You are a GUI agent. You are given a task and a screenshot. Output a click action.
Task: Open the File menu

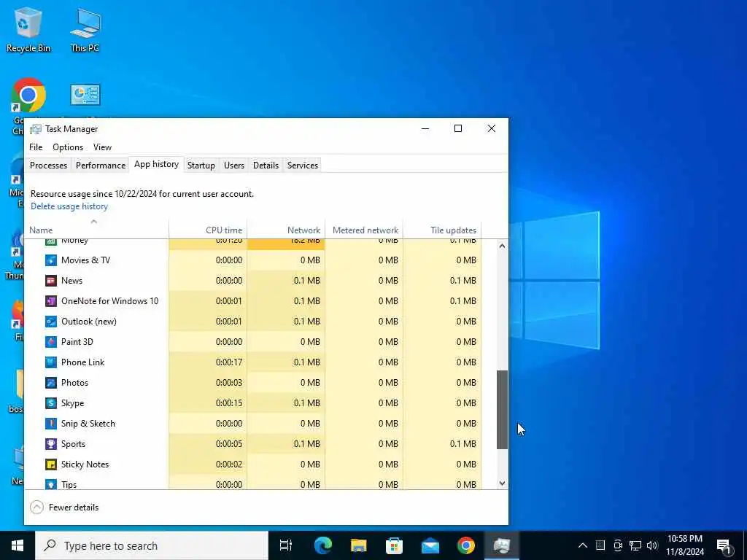36,147
